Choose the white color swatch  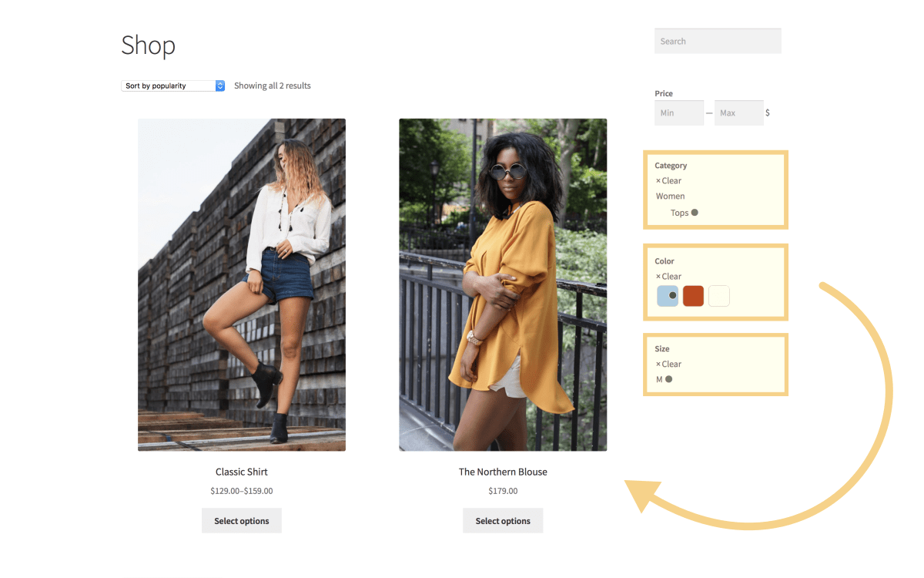[x=718, y=296]
